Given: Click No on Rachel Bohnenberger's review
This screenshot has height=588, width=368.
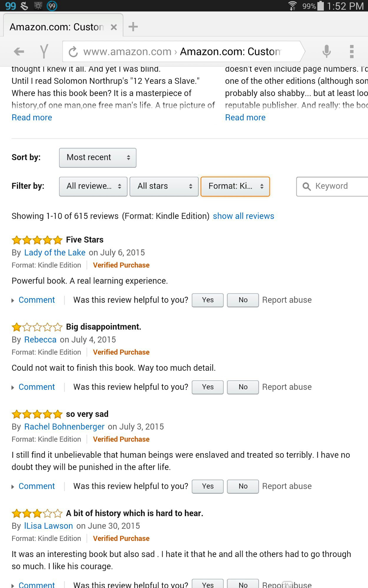Looking at the screenshot, I should pyautogui.click(x=243, y=486).
